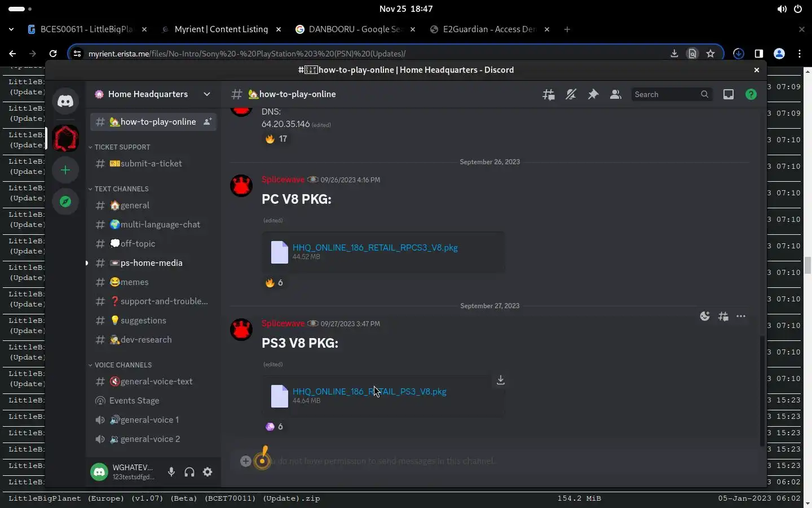Toggle browser side panel
The height and width of the screenshot is (508, 812).
[x=759, y=54]
